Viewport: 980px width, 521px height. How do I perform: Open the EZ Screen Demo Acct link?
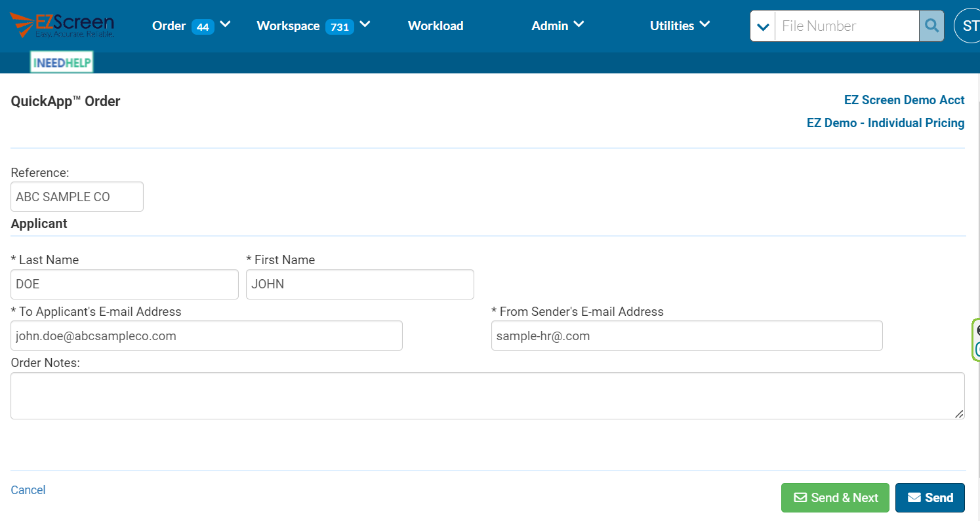pyautogui.click(x=904, y=100)
